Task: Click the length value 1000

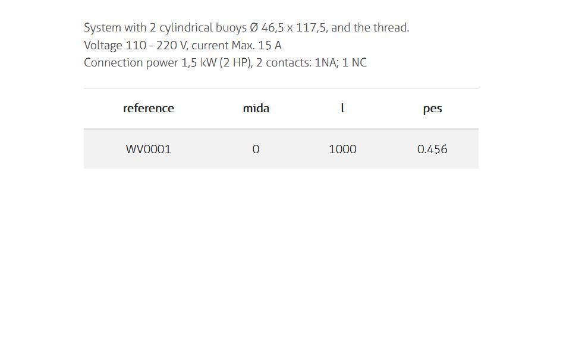Action: 342,149
